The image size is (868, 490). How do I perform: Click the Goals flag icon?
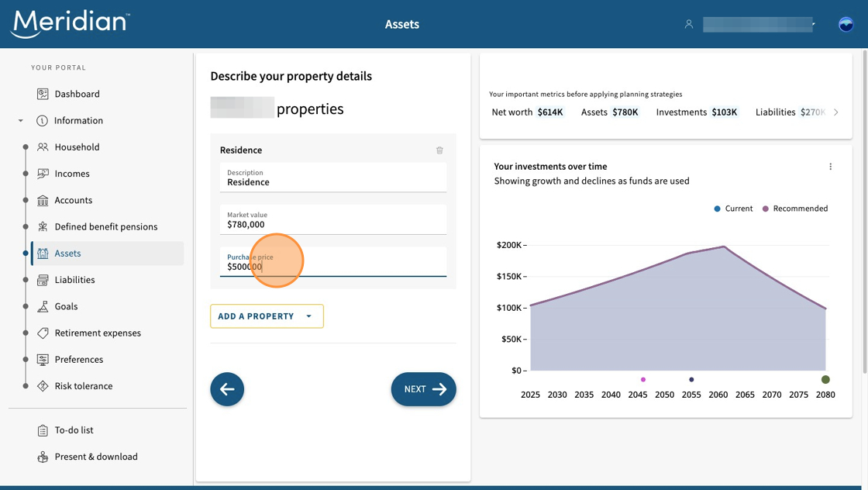[43, 307]
